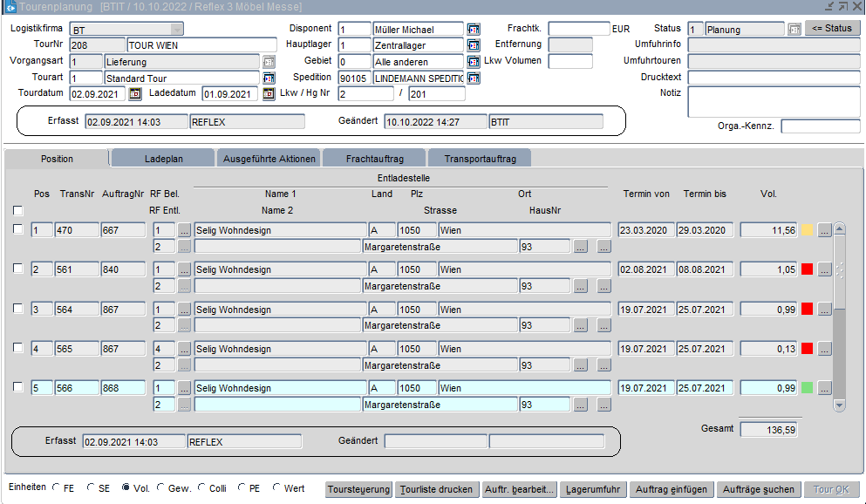
Task: Select the Gew. units radio button
Action: coord(161,488)
